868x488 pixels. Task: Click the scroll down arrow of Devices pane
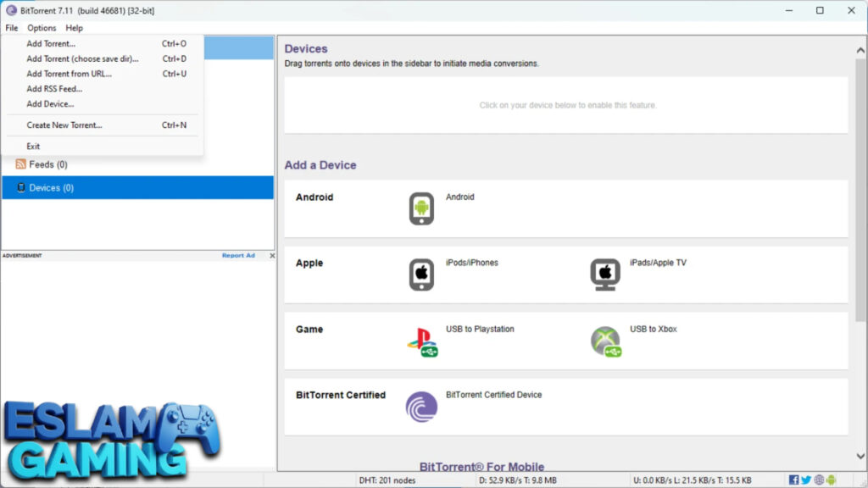(x=860, y=457)
